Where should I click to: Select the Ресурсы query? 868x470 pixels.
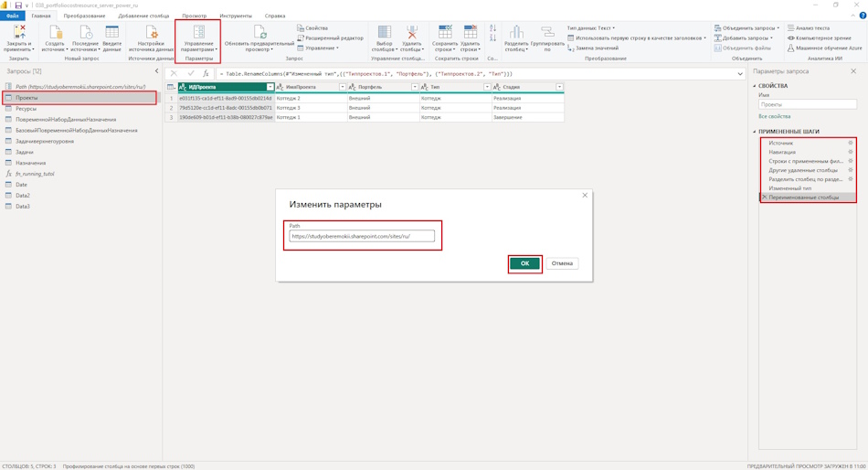(x=26, y=109)
